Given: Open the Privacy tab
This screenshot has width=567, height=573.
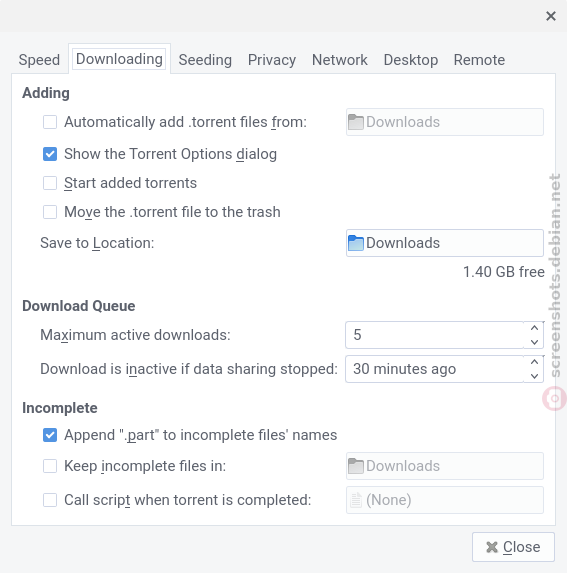Looking at the screenshot, I should pyautogui.click(x=272, y=60).
